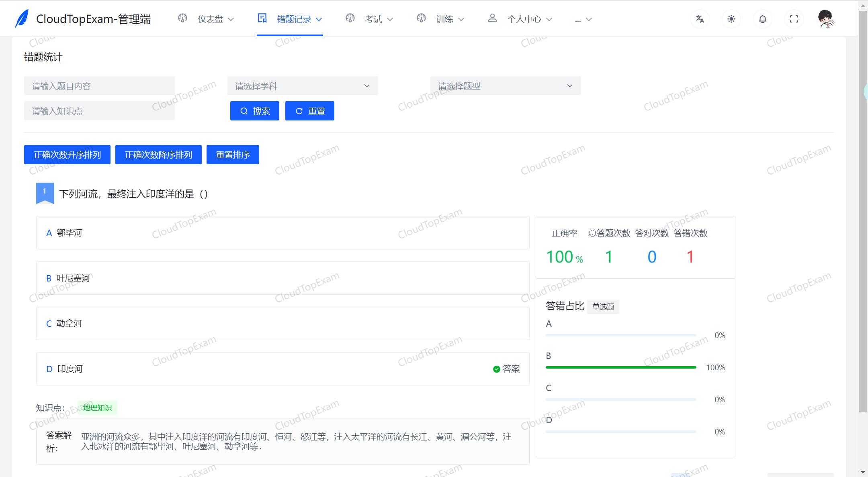
Task: Switch to the 考试 menu item
Action: (374, 18)
